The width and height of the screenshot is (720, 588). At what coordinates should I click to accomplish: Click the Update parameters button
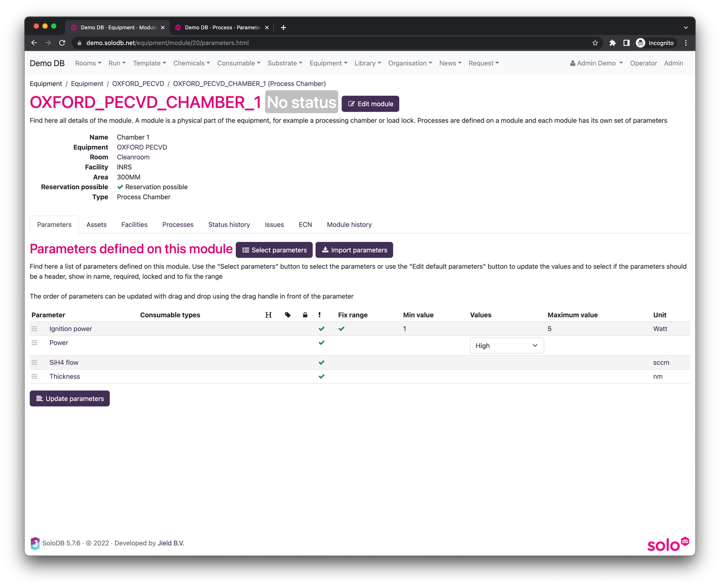pos(70,398)
